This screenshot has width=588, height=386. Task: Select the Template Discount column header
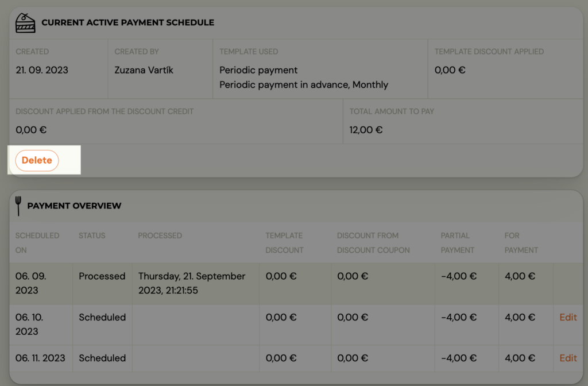tap(284, 242)
